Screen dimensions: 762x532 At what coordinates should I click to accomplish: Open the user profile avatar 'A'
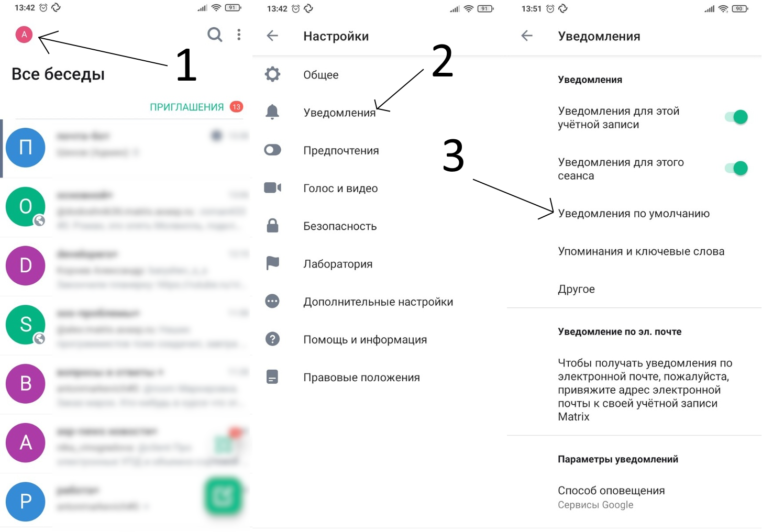tap(24, 35)
